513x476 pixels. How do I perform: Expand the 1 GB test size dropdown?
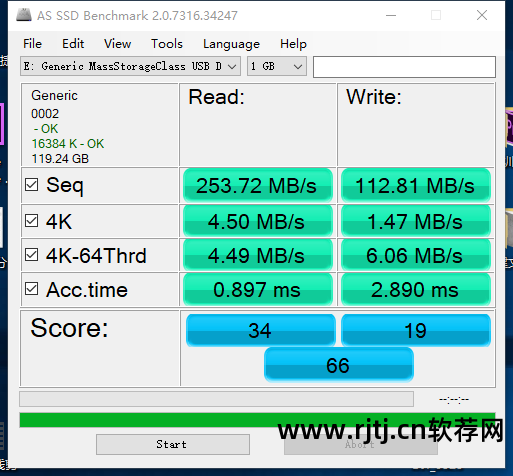pos(277,66)
